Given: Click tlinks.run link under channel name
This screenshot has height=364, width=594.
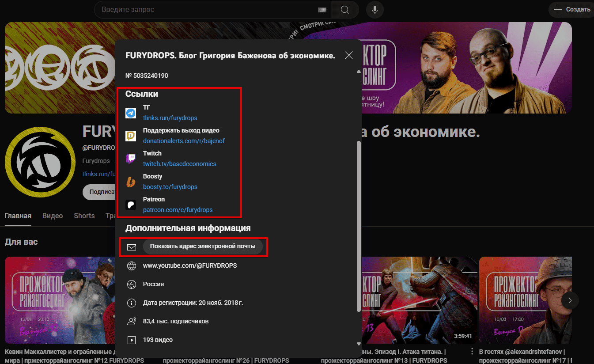Looking at the screenshot, I should tap(98, 174).
